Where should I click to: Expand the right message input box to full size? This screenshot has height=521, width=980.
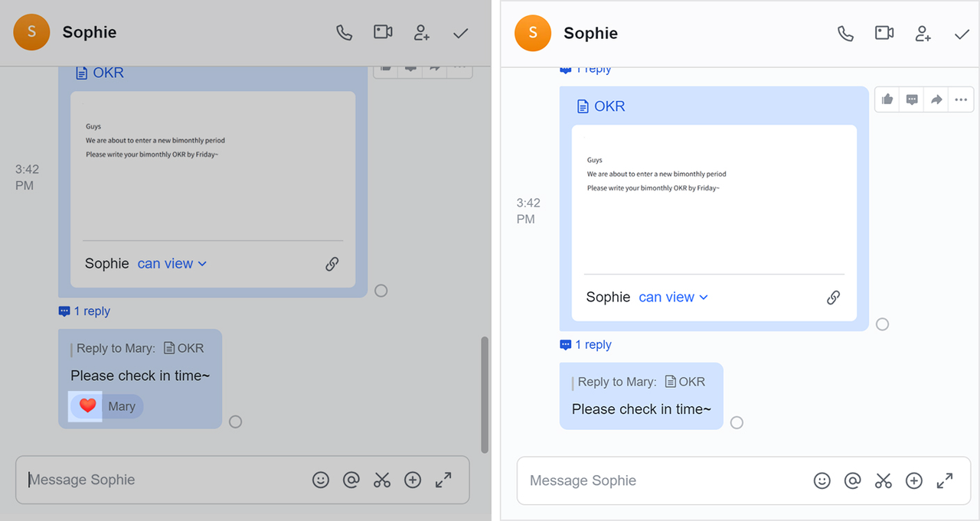tap(945, 480)
